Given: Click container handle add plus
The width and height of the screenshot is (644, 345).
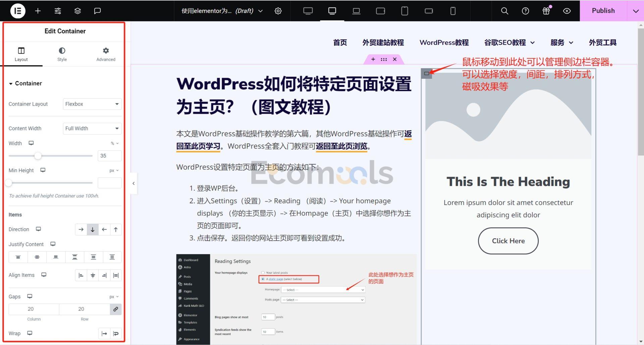Looking at the screenshot, I should tap(373, 59).
